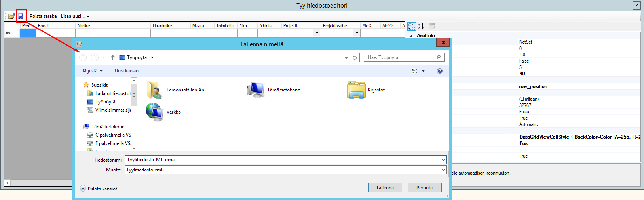
Task: Click the up-arrow parent folder icon
Action: [113, 57]
